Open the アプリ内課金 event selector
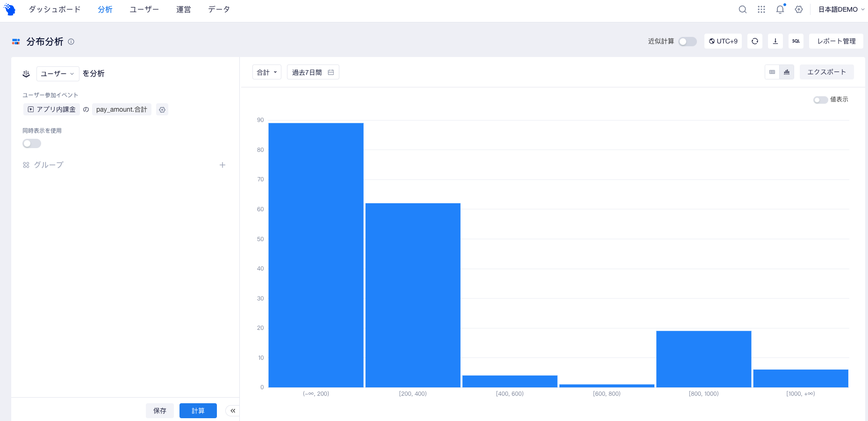Screen dimensions: 868x421 coord(51,109)
